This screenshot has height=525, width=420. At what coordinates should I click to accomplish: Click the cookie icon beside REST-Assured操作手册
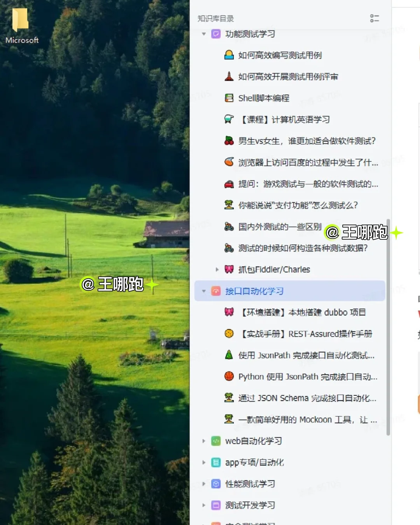pyautogui.click(x=230, y=334)
